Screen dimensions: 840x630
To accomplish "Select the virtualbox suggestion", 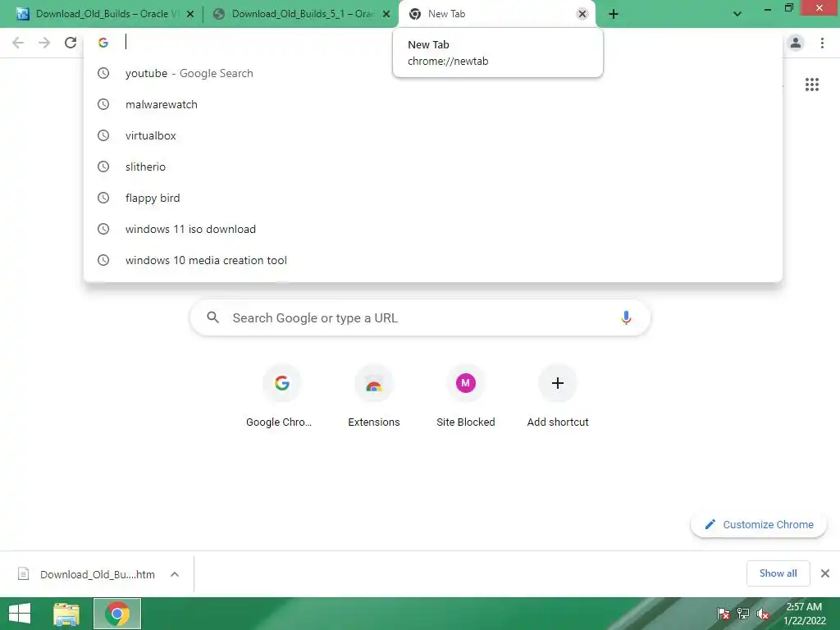I will pos(433,135).
